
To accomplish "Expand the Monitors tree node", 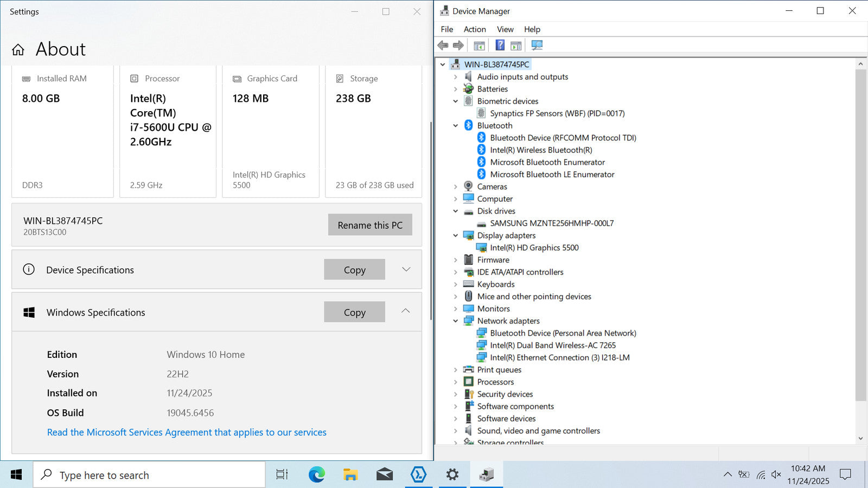I will (456, 309).
